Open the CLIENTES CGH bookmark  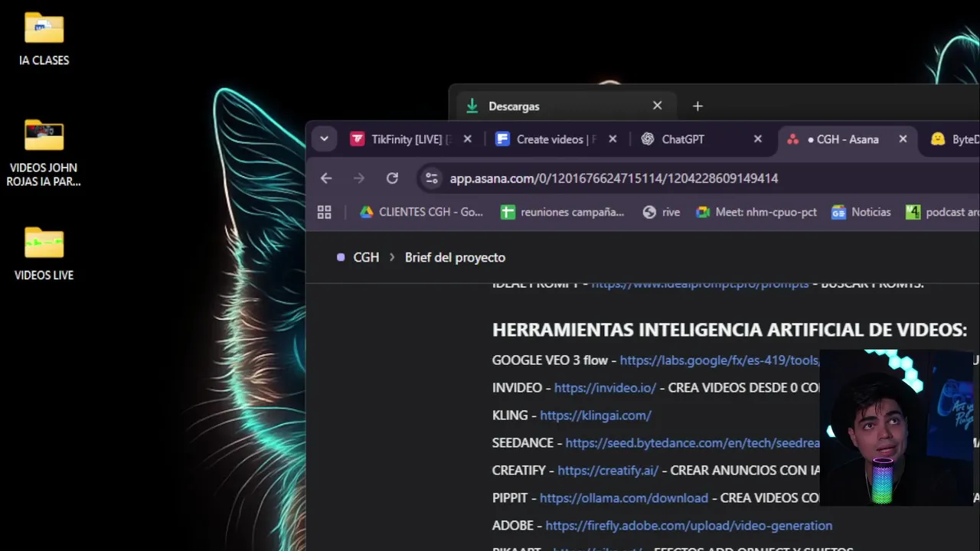click(421, 212)
